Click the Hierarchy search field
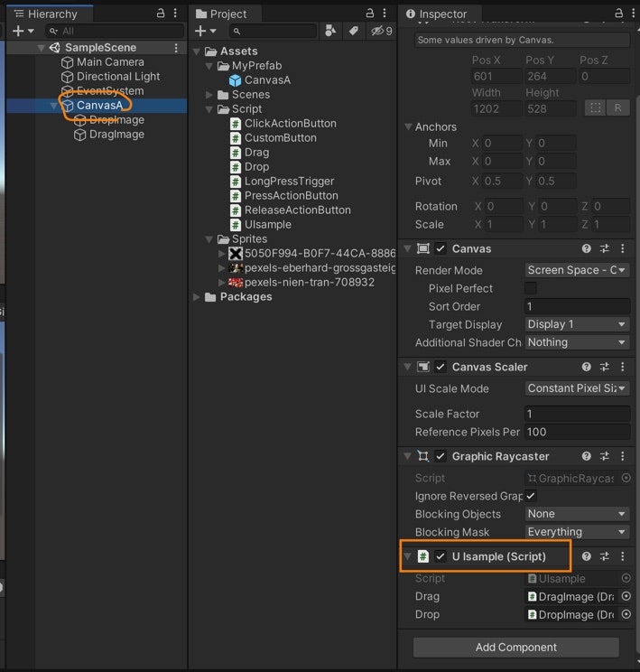This screenshot has width=640, height=672. 115,31
